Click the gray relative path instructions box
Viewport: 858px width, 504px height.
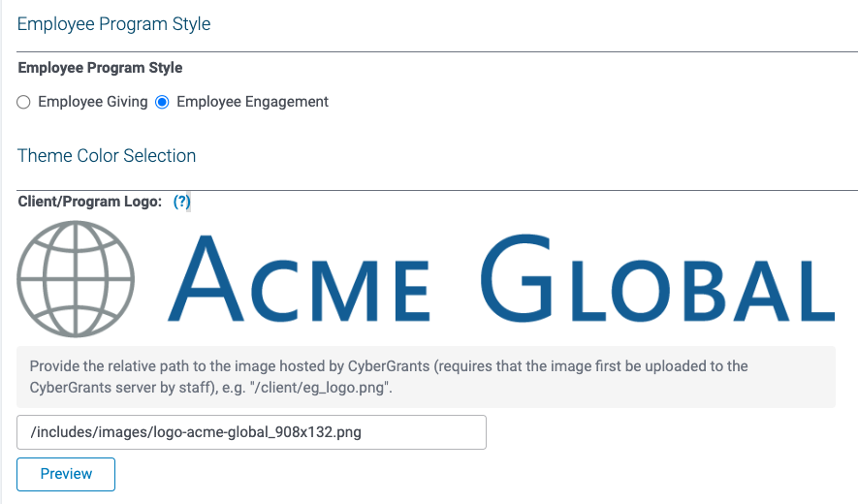coord(426,377)
